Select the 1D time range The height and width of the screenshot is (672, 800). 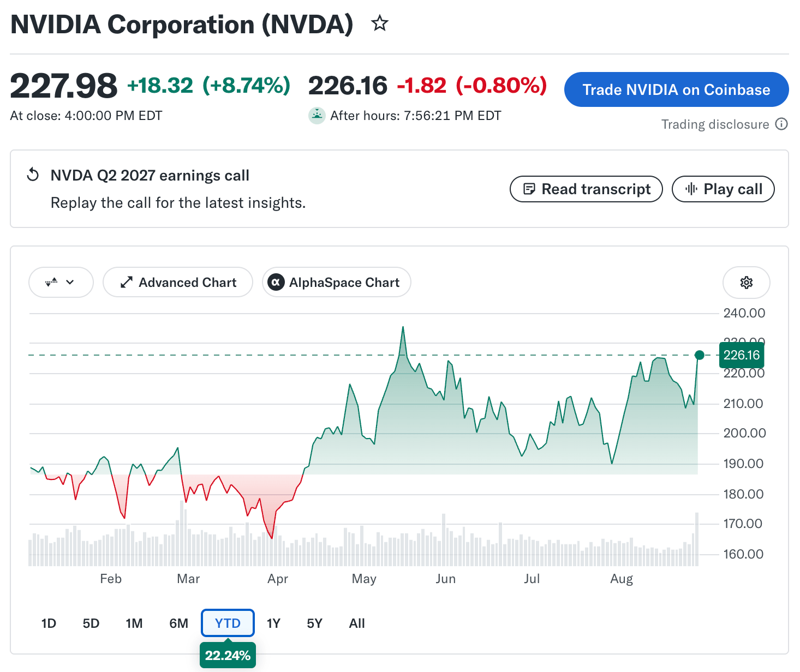[x=49, y=623]
